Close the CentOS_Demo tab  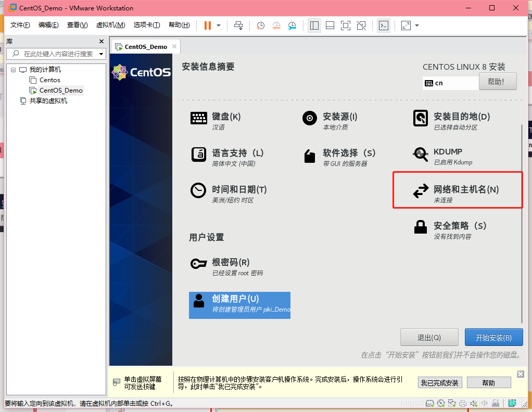click(174, 46)
